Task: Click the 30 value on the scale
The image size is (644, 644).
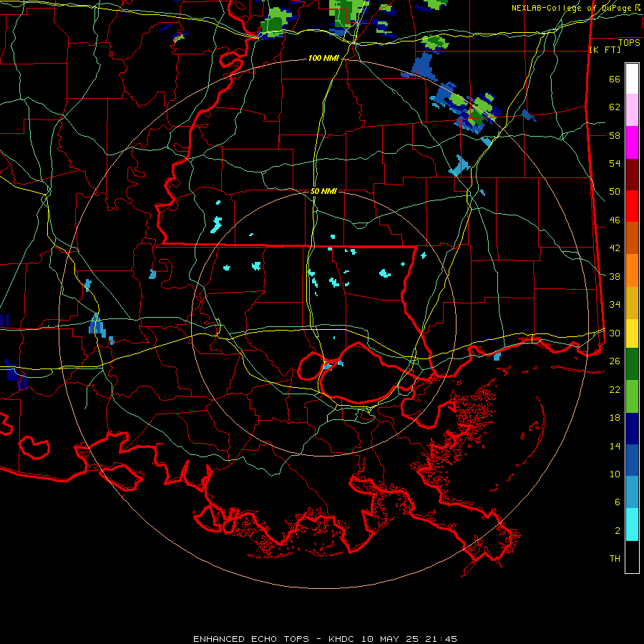Action: pos(615,333)
